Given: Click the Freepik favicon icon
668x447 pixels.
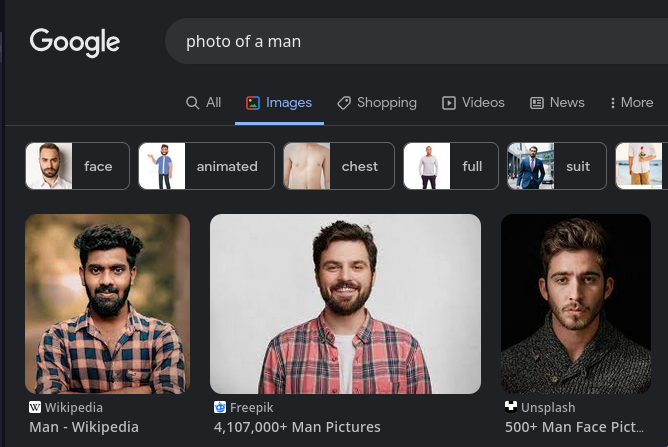Looking at the screenshot, I should coord(220,408).
